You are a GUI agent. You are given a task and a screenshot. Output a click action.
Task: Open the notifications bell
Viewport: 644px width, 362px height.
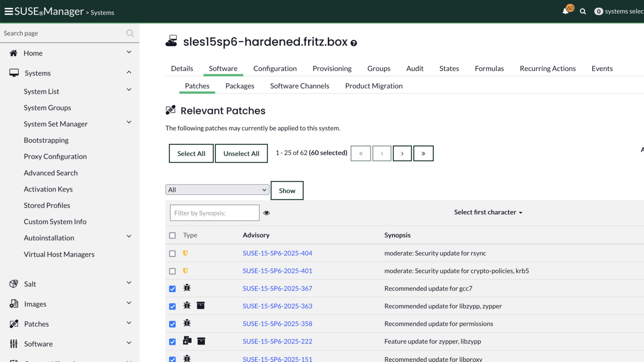click(566, 11)
